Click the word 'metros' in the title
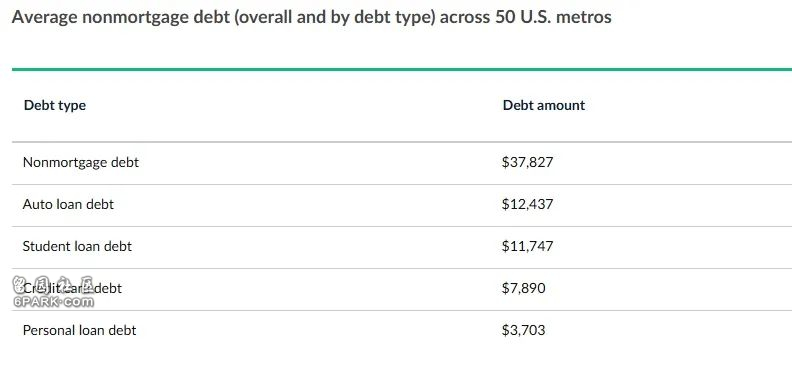 click(585, 17)
